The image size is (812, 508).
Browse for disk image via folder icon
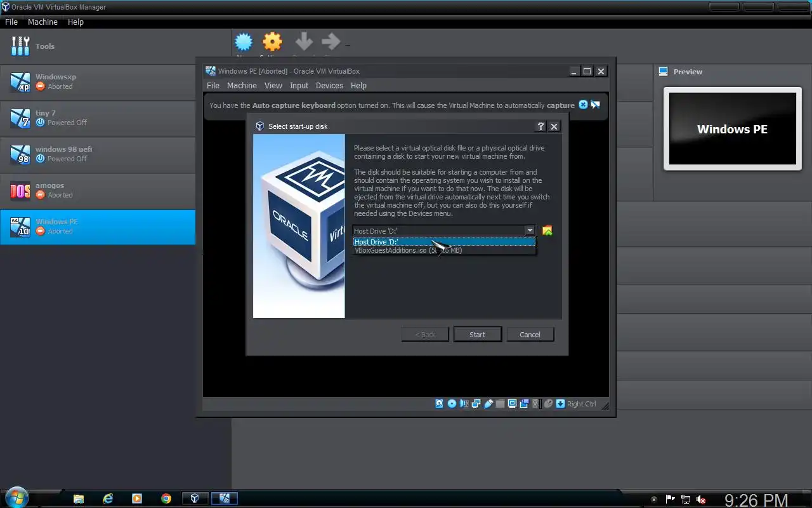[547, 231]
